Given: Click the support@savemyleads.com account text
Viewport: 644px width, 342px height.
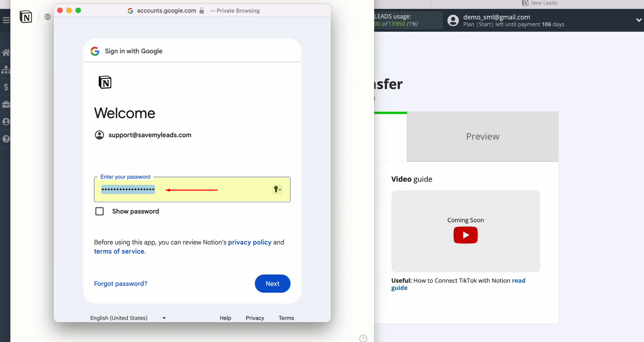Looking at the screenshot, I should tap(150, 135).
